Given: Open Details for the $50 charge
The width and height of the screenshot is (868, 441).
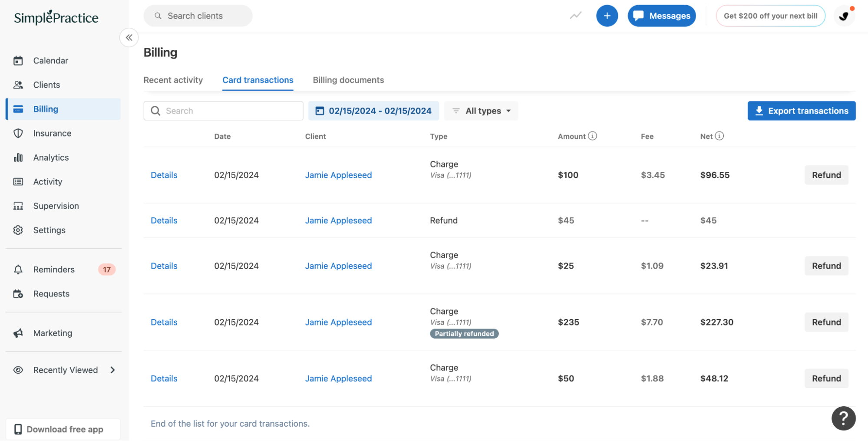Looking at the screenshot, I should [x=164, y=379].
